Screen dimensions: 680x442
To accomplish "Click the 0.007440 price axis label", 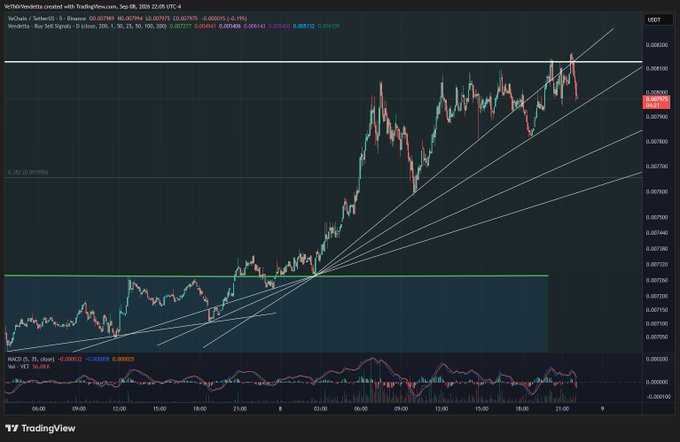I will (656, 233).
